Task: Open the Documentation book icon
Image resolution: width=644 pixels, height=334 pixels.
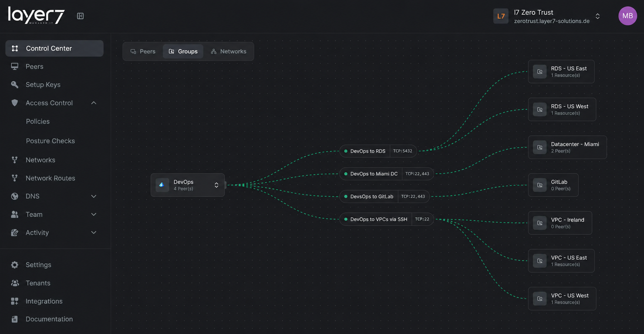Action: coord(14,319)
